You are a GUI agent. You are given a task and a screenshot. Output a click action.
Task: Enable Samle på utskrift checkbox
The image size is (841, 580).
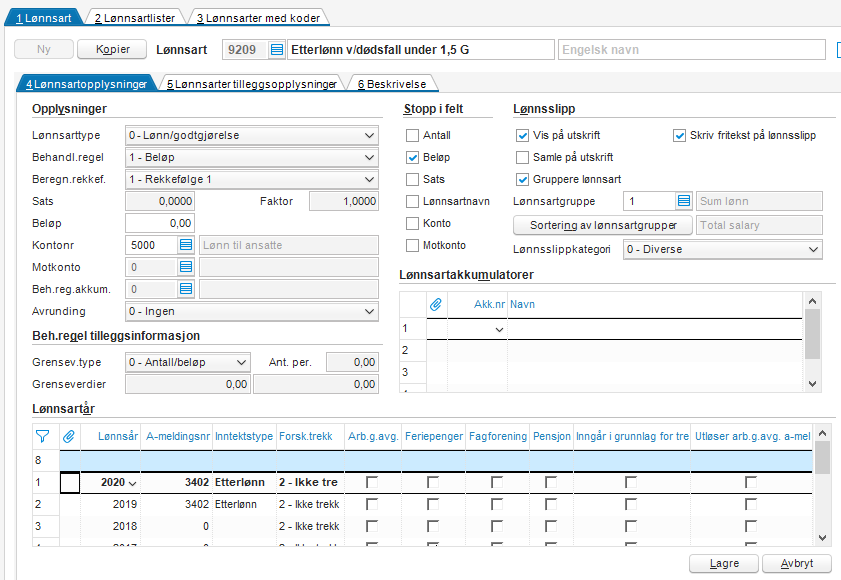522,157
